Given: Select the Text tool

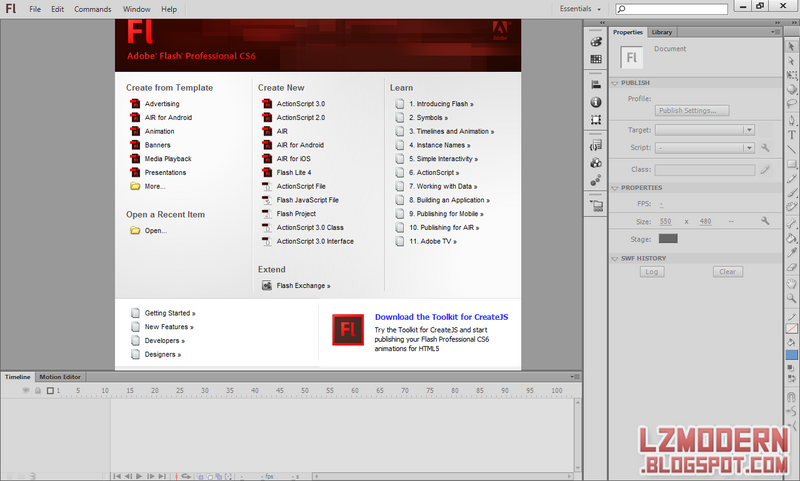Looking at the screenshot, I should [x=791, y=135].
